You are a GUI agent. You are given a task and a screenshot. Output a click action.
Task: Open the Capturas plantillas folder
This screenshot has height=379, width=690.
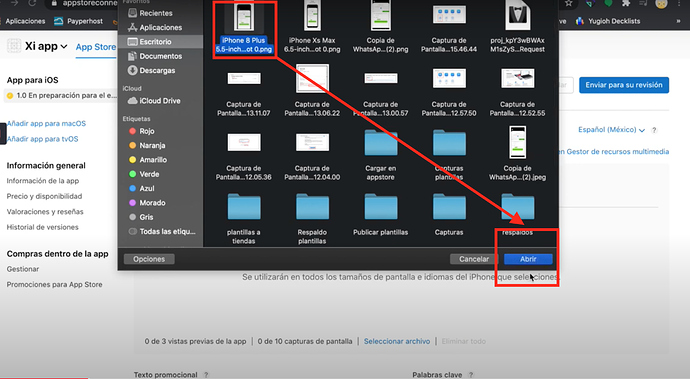tap(449, 155)
